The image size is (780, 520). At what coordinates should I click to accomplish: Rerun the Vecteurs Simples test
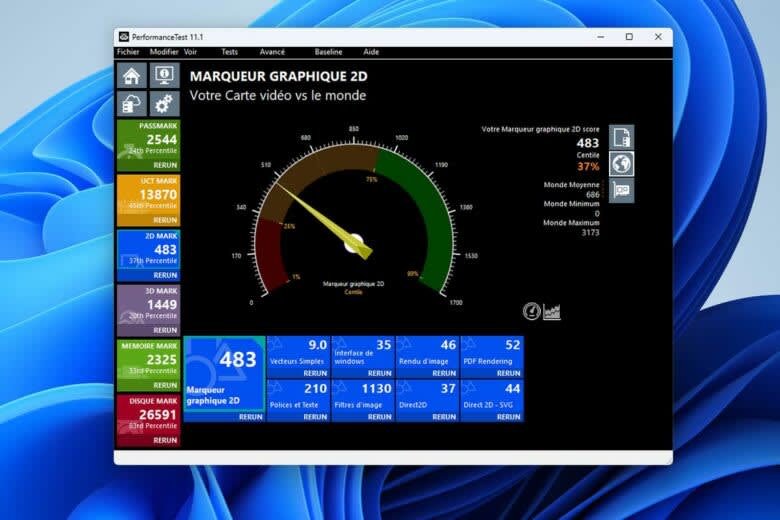[x=314, y=373]
